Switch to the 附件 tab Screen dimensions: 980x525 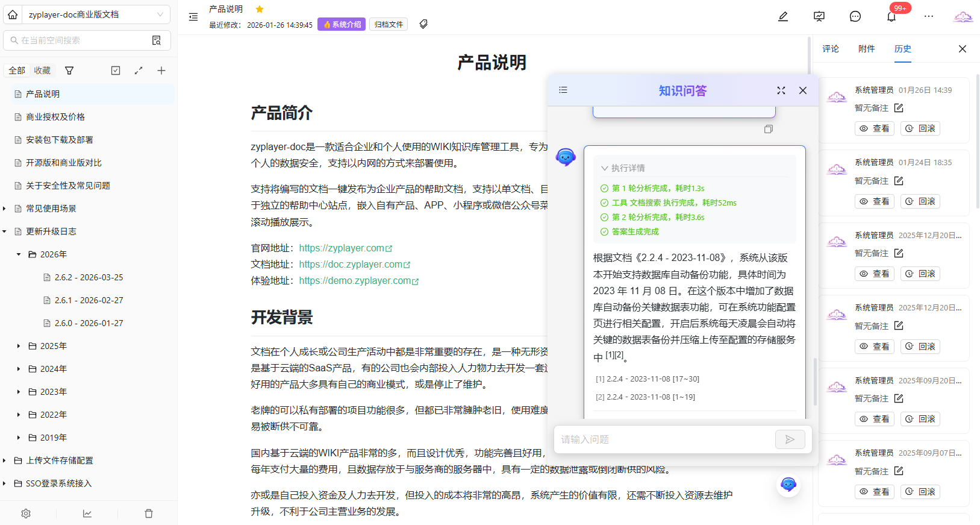tap(867, 49)
